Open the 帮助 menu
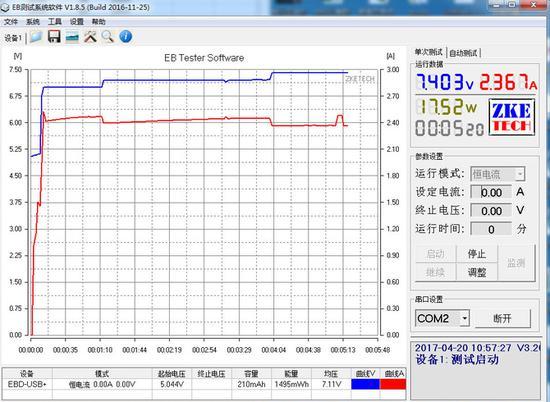 [x=99, y=22]
